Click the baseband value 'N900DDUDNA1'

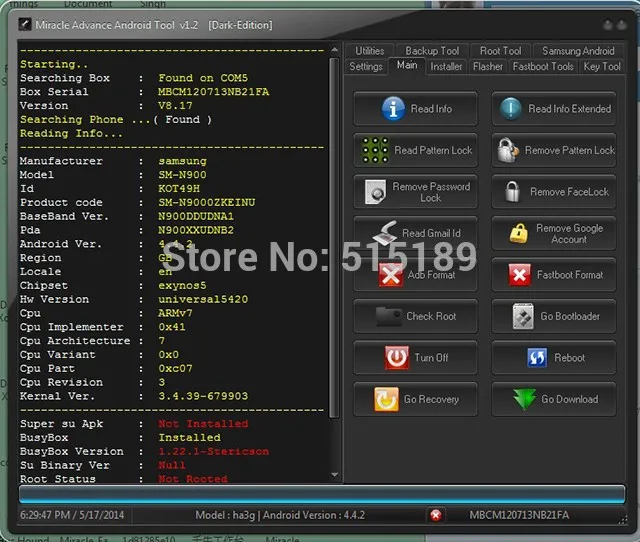tap(196, 216)
